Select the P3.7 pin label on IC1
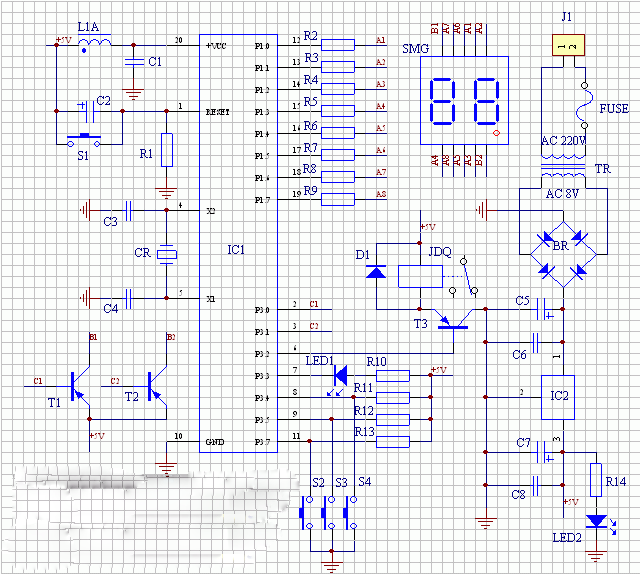This screenshot has width=640, height=574. tap(262, 442)
